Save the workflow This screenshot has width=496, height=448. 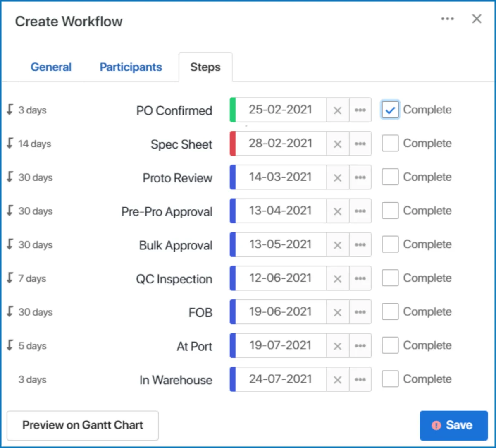coord(453,425)
